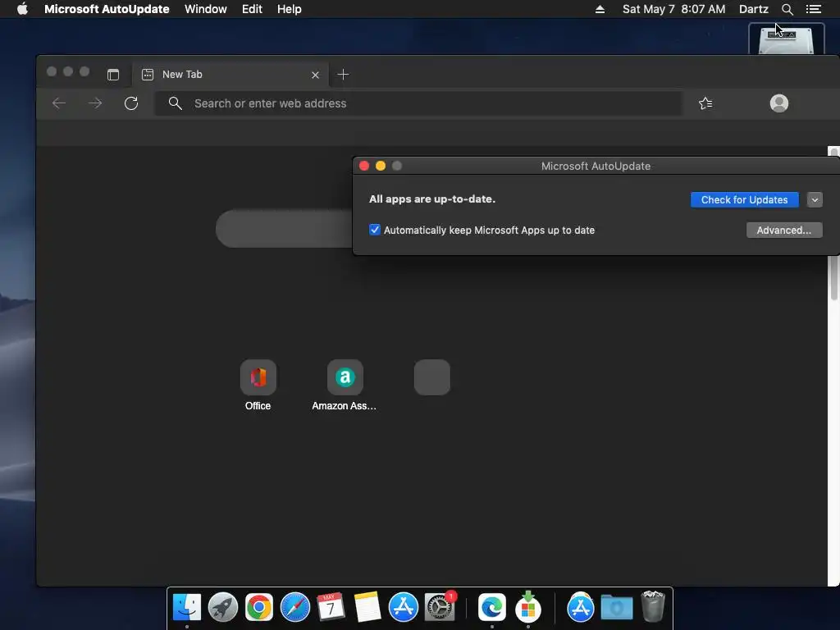Uncheck Automatically keep Microsoft Apps up to date
The height and width of the screenshot is (630, 840).
pos(374,230)
